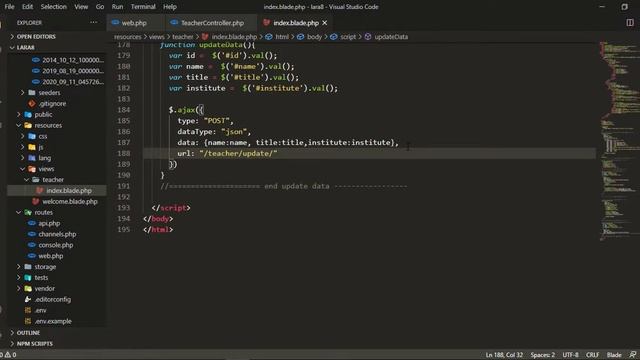640x360 pixels.
Task: Expand the OUTLINE section
Action: (x=28, y=333)
